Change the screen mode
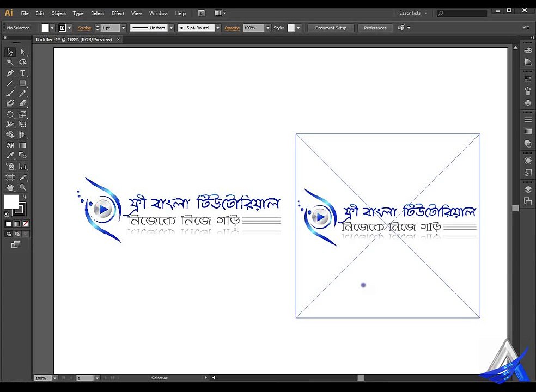The image size is (536, 392). click(x=16, y=244)
